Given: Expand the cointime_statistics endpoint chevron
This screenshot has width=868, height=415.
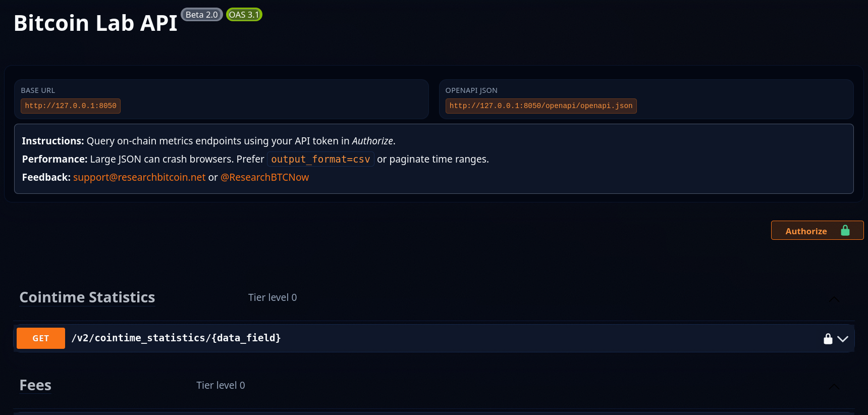Looking at the screenshot, I should [843, 339].
